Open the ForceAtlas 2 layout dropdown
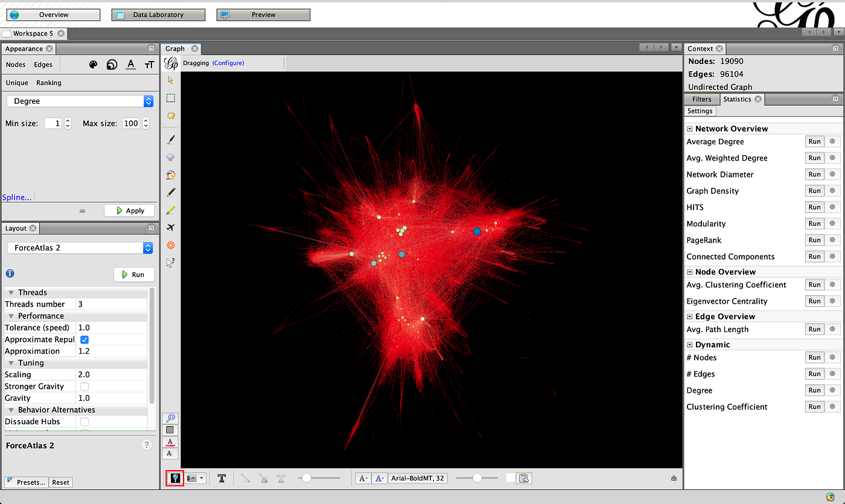The image size is (845, 504). click(80, 247)
